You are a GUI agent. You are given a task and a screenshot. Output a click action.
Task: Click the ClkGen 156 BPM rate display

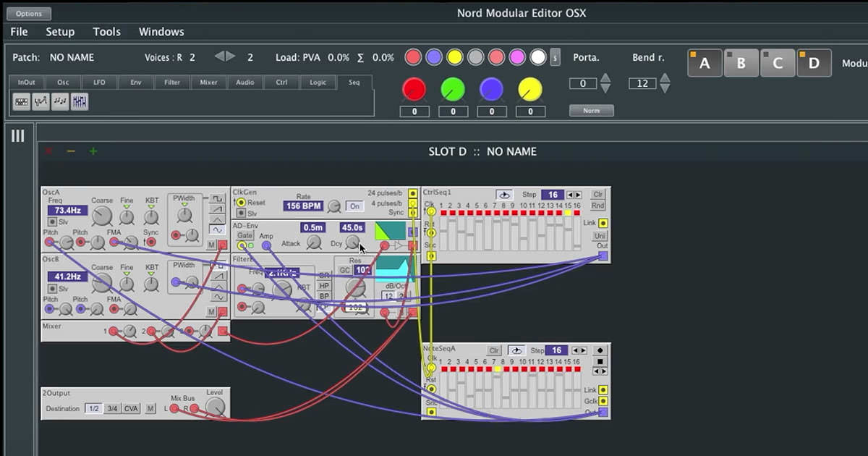(303, 206)
